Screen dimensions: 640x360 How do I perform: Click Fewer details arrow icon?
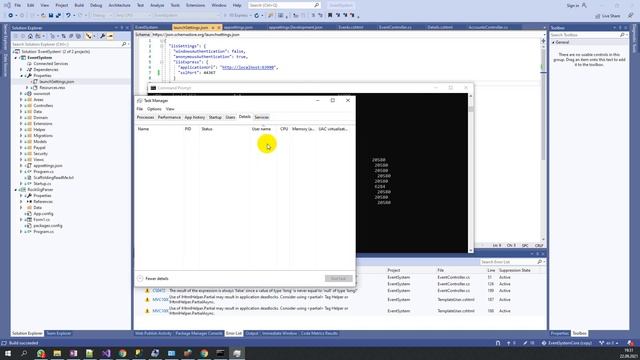coord(140,278)
